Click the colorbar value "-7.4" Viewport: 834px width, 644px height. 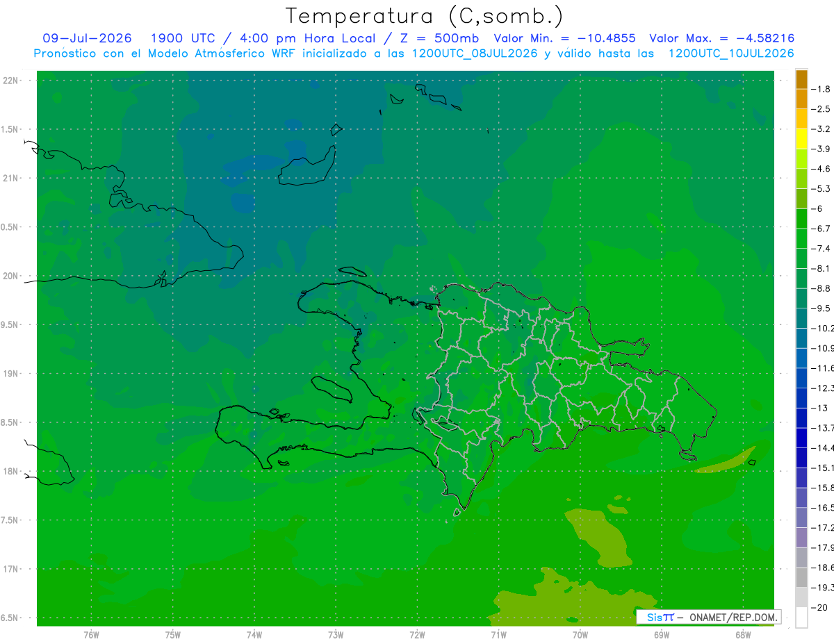[821, 249]
